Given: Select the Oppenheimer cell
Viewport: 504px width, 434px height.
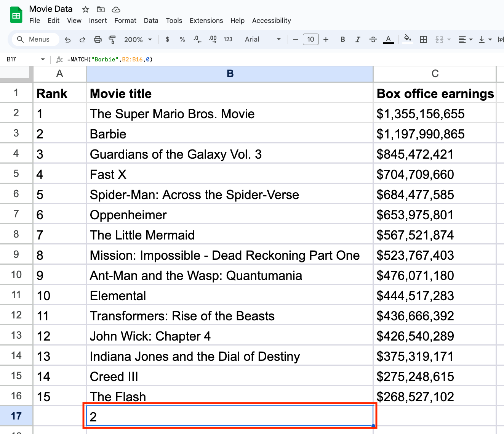Looking at the screenshot, I should tap(230, 214).
